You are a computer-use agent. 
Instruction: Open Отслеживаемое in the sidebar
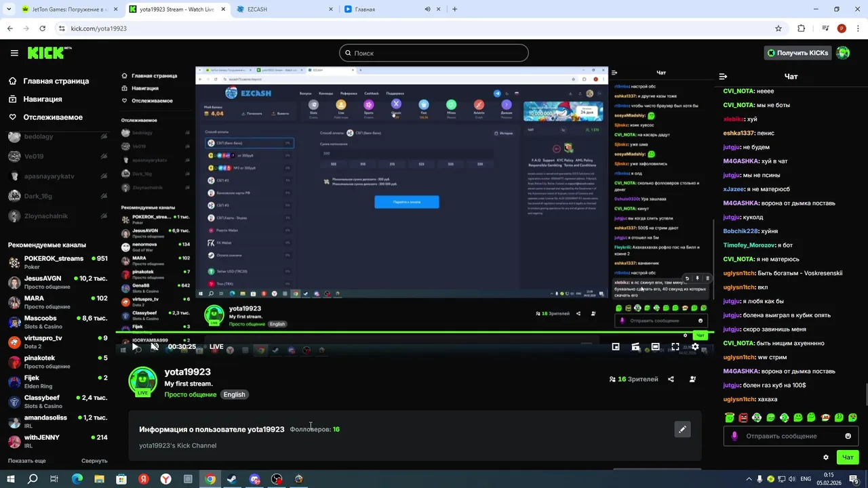point(45,117)
